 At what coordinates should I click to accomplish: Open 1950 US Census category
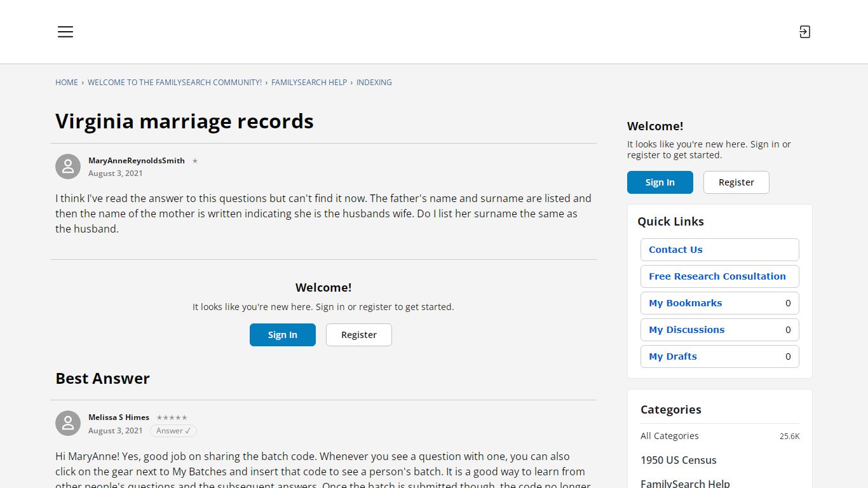tap(679, 460)
